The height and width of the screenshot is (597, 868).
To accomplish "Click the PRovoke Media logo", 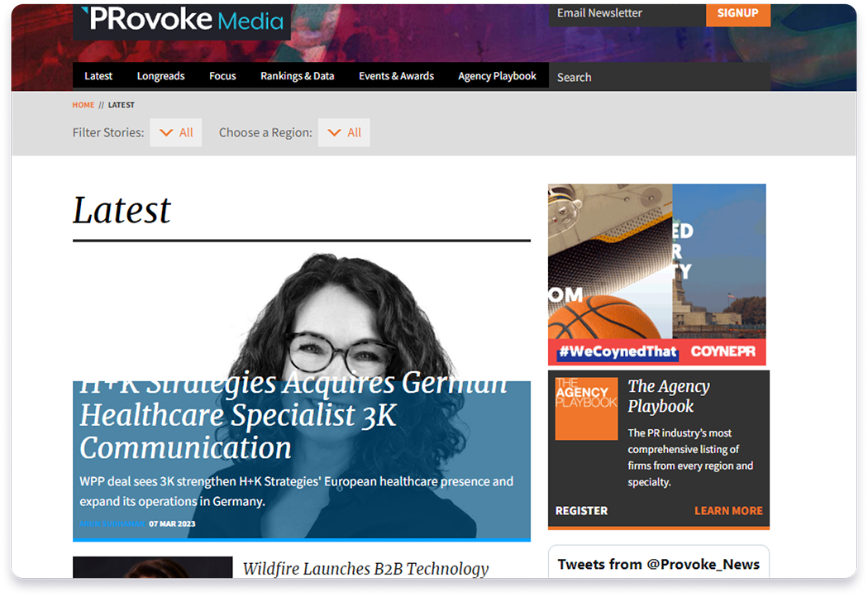I will pos(182,21).
